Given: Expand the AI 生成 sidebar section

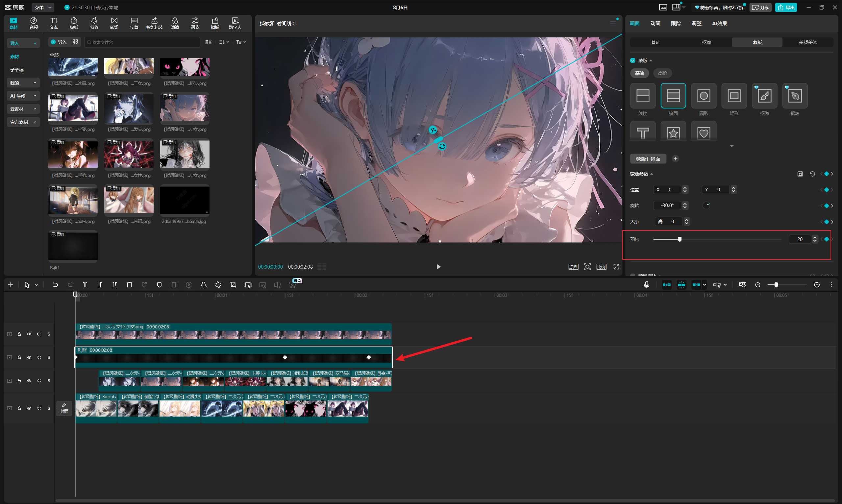Looking at the screenshot, I should [23, 96].
